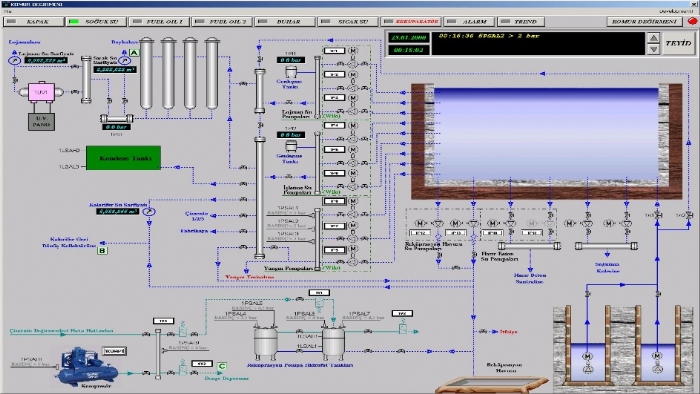700x394 pixels.
Task: Toggle the SOĞUK SU screen button
Action: pyautogui.click(x=96, y=21)
